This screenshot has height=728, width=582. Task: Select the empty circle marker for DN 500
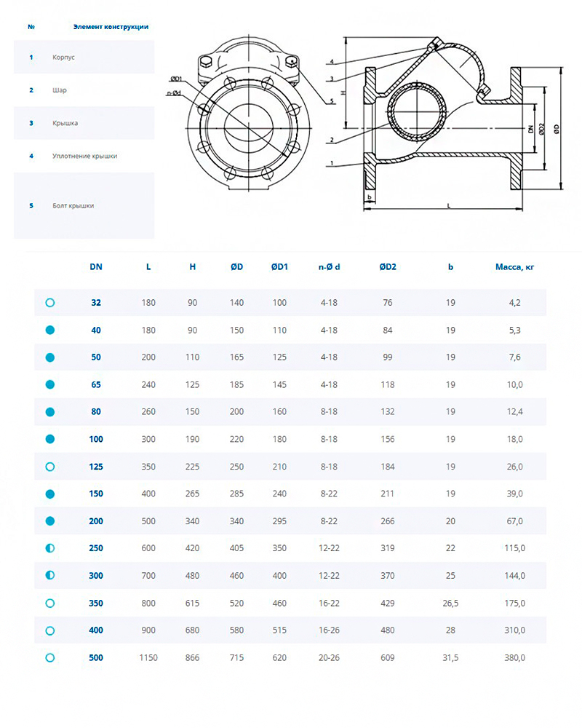(50, 657)
